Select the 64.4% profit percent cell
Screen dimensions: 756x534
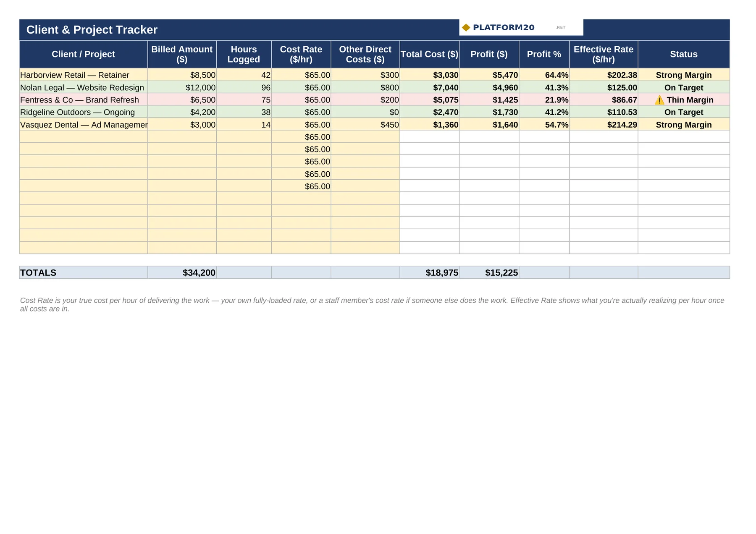tap(544, 75)
